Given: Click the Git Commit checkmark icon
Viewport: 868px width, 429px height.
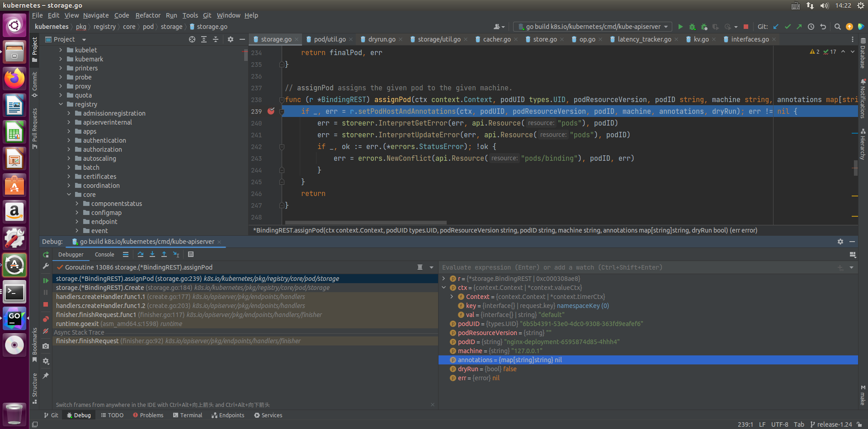Looking at the screenshot, I should click(788, 27).
